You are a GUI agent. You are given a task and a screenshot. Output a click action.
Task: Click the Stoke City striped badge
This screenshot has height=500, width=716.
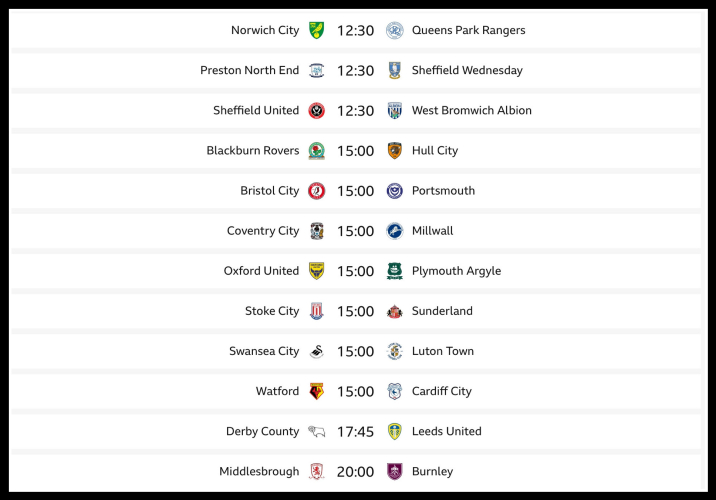tap(316, 311)
